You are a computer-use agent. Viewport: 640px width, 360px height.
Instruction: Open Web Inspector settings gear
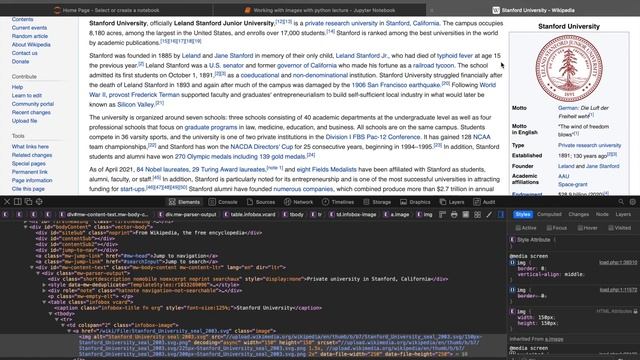tap(633, 202)
